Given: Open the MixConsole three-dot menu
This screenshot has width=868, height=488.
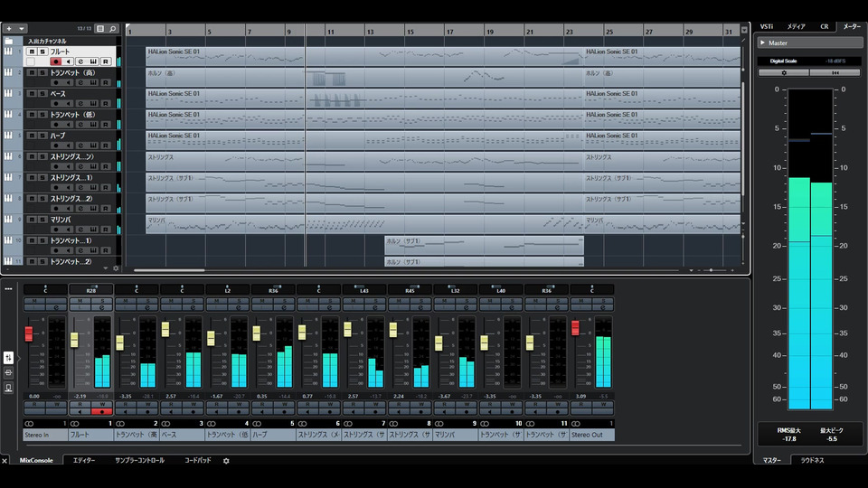Looking at the screenshot, I should point(8,289).
